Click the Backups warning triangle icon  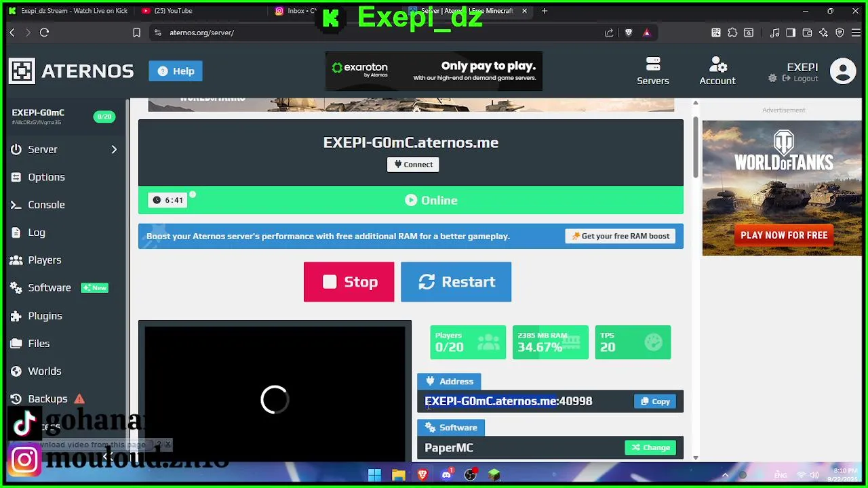pos(79,399)
